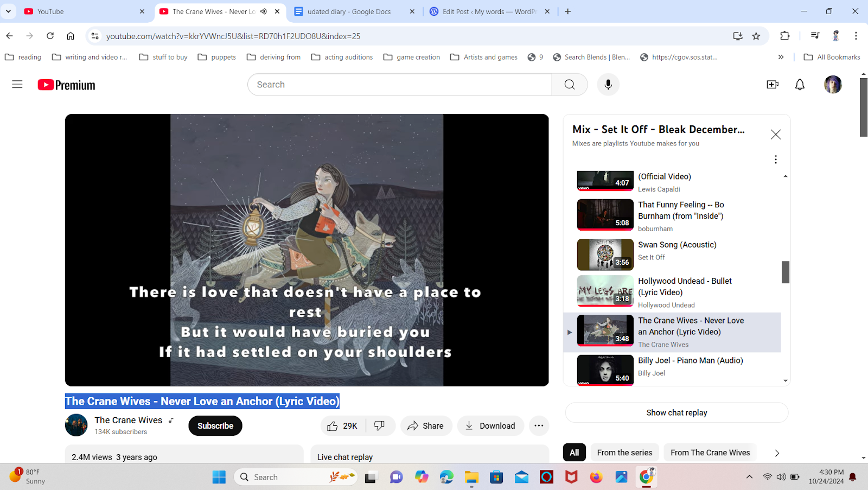Like the video with thumbs up
Screen dimensions: 868x490
[343, 426]
